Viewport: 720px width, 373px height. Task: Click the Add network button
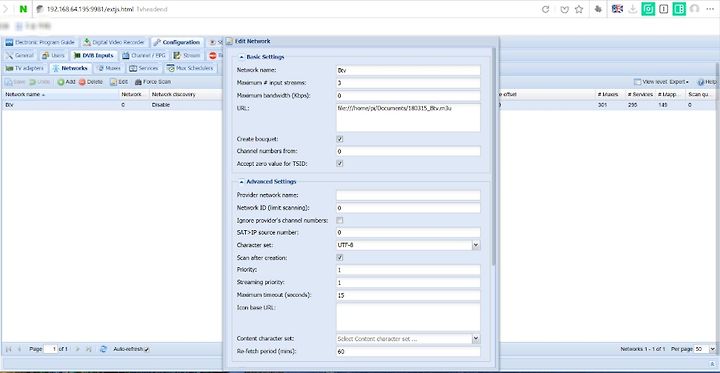[66, 82]
